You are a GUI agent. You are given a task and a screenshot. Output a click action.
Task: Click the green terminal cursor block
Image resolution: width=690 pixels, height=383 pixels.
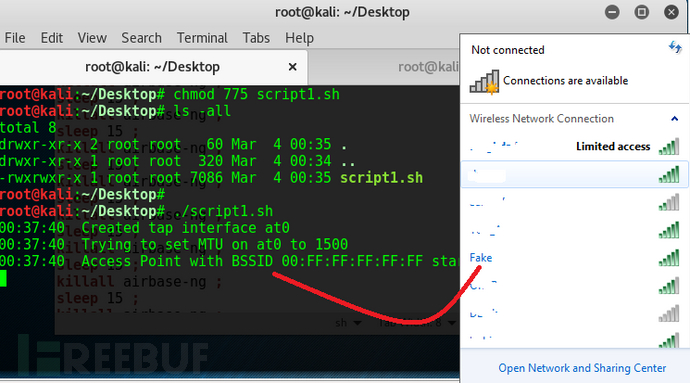[3, 278]
